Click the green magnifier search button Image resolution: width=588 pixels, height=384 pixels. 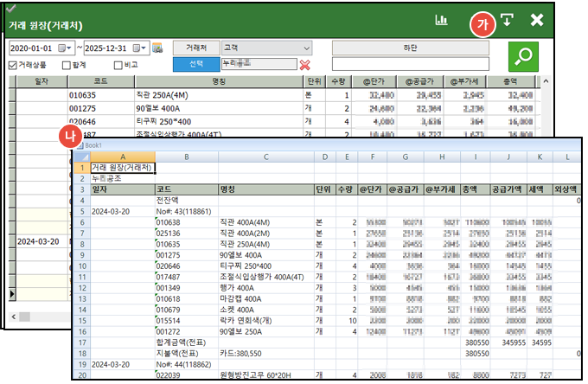click(523, 56)
